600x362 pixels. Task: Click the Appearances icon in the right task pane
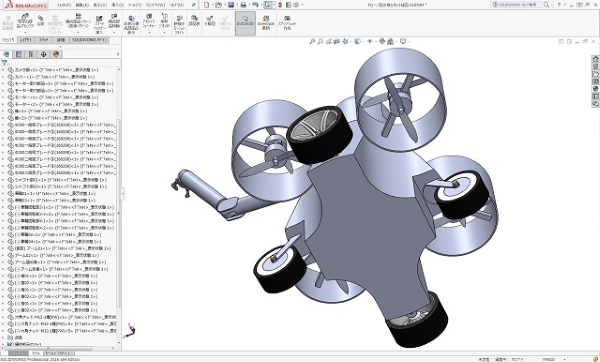(595, 89)
